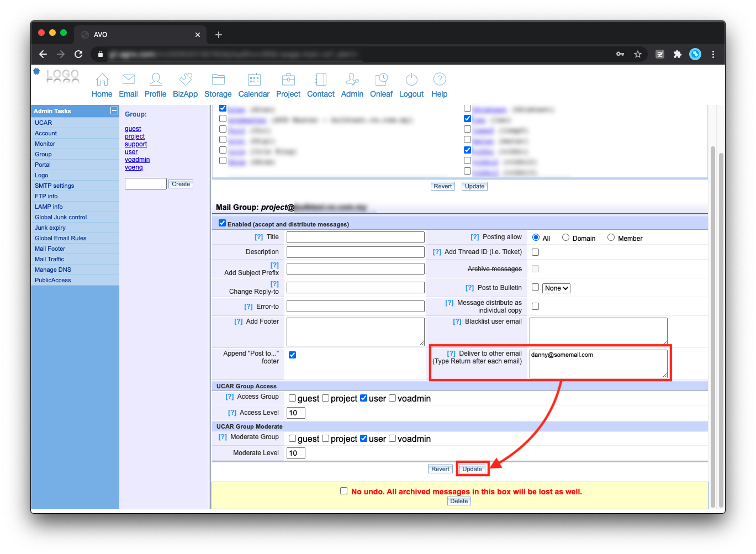Image resolution: width=756 pixels, height=554 pixels.
Task: Open the voadmin group link
Action: click(x=138, y=160)
